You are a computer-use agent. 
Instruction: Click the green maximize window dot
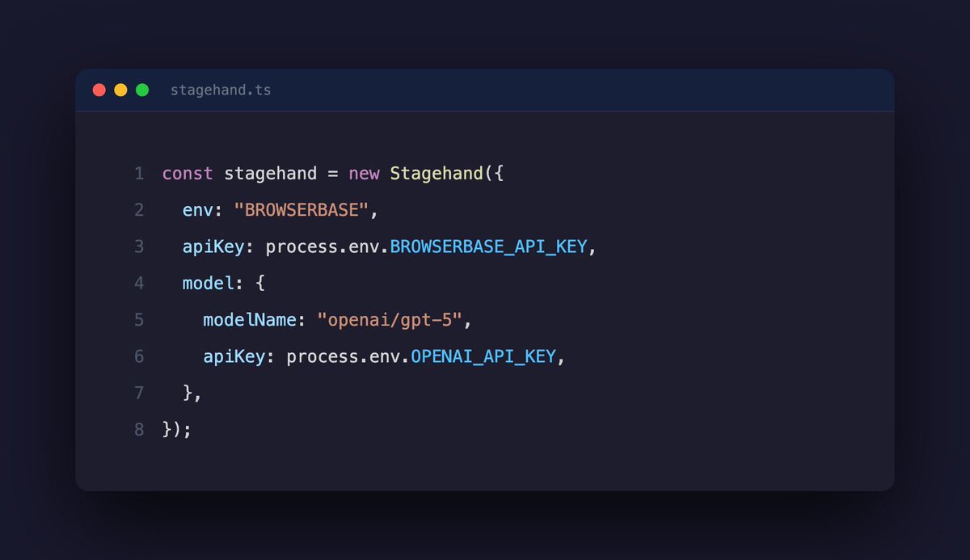(142, 90)
